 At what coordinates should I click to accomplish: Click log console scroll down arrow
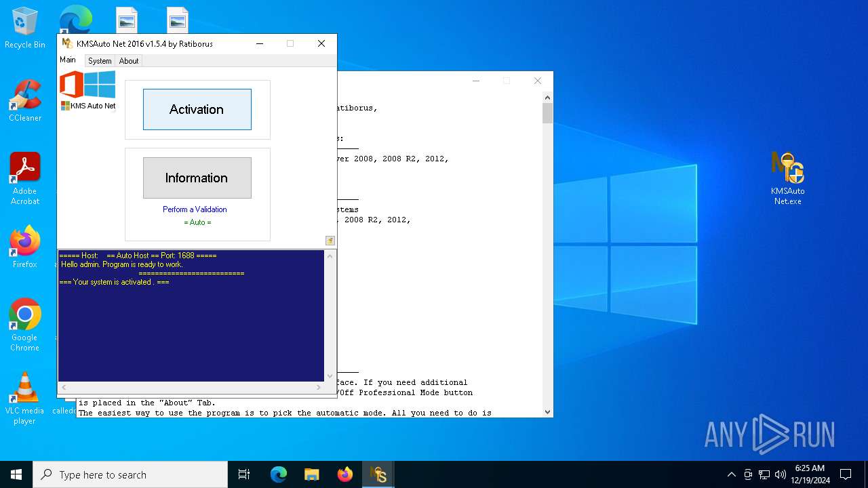[330, 376]
